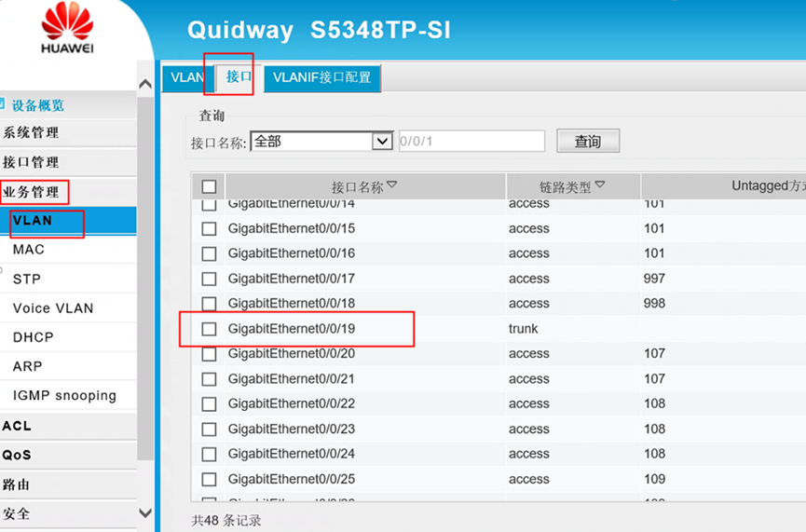Check GigabitEthernet0/0/21 row checkbox
Screen dimensions: 806x532
coord(209,379)
